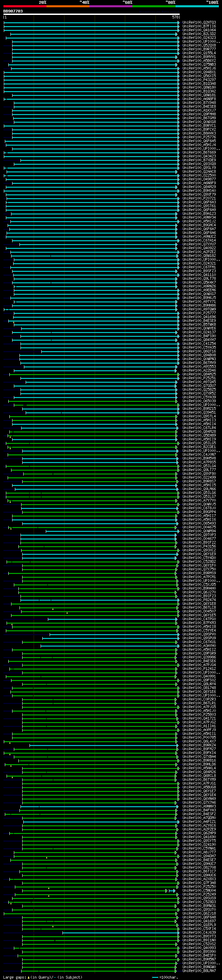The height and width of the screenshot is (980, 222).
Task: Select the UniRef100_O22500 label
Action: point(199,175)
